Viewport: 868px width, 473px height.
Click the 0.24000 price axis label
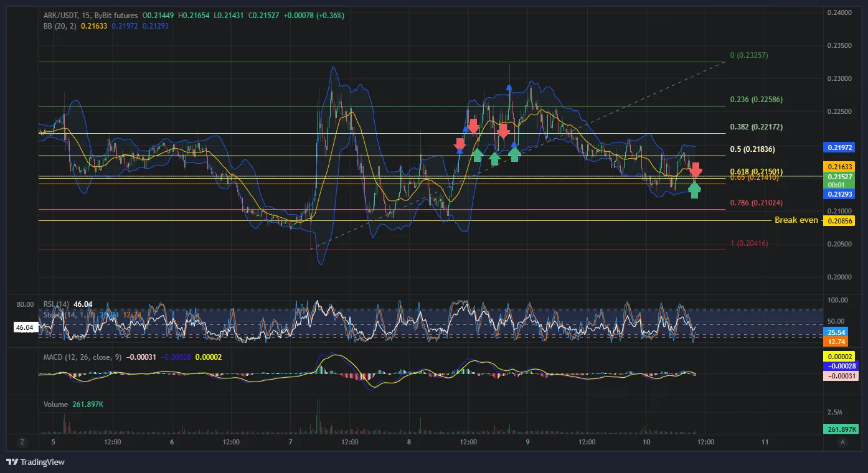tap(838, 12)
